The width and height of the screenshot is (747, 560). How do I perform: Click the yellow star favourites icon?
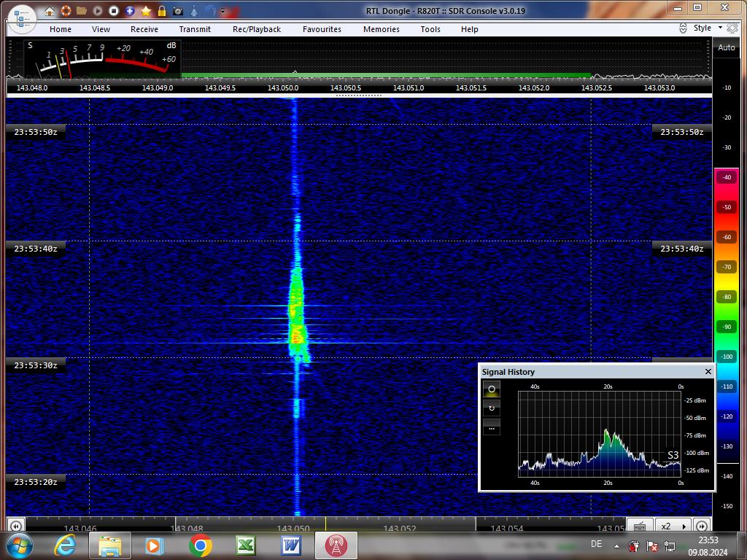pos(146,10)
